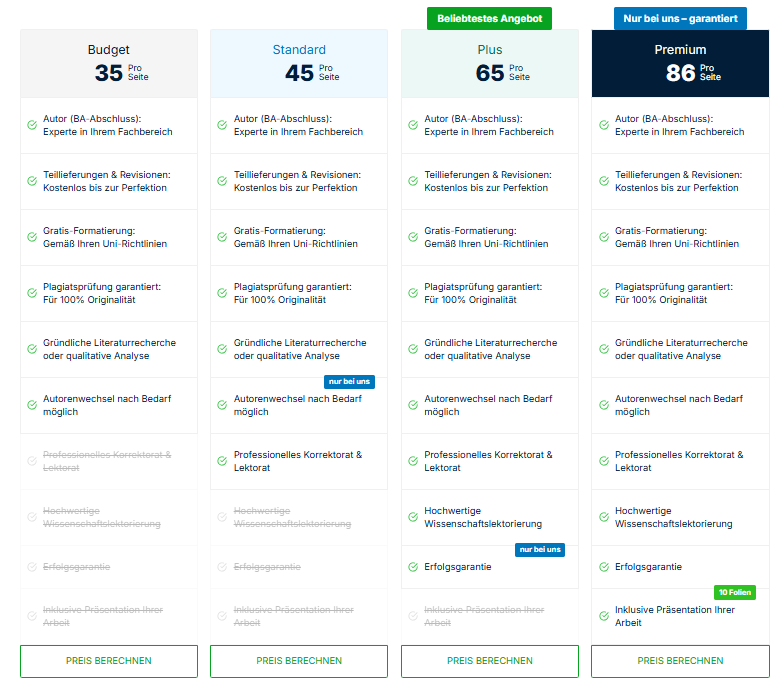Click Budget plan's PREIS BERECHNEN button
This screenshot has width=782, height=690.
(x=108, y=661)
